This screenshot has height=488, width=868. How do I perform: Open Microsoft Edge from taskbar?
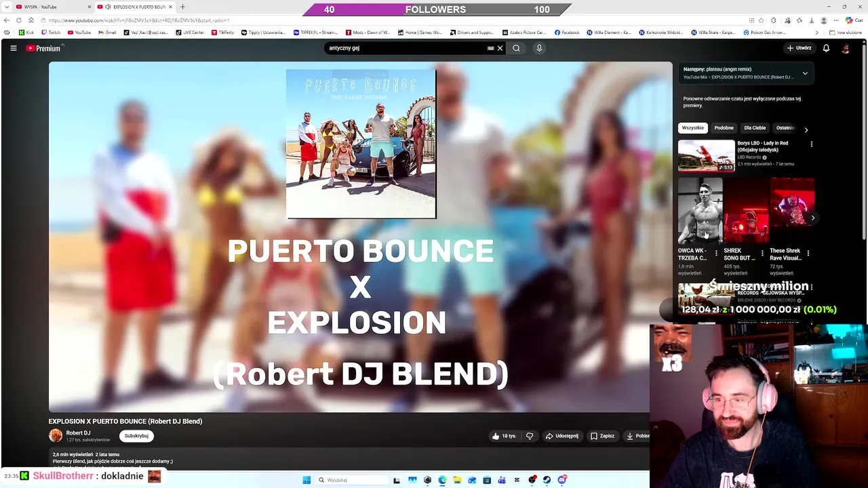(x=442, y=480)
